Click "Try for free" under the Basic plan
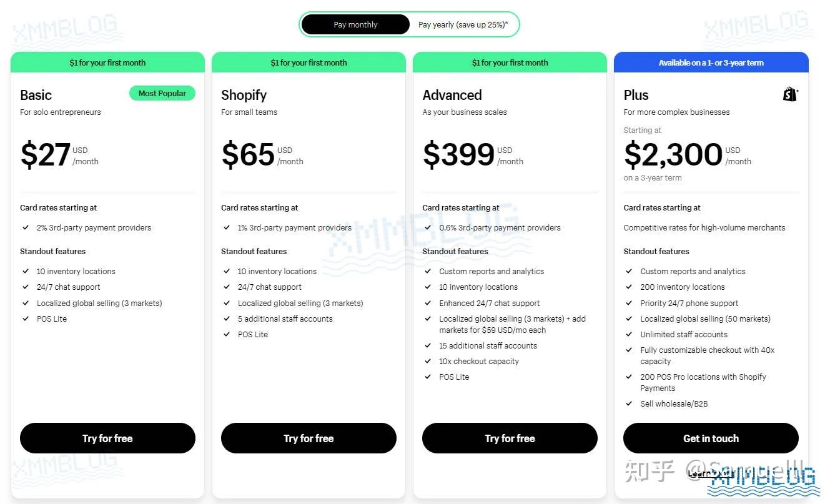The height and width of the screenshot is (504, 825). 107,438
